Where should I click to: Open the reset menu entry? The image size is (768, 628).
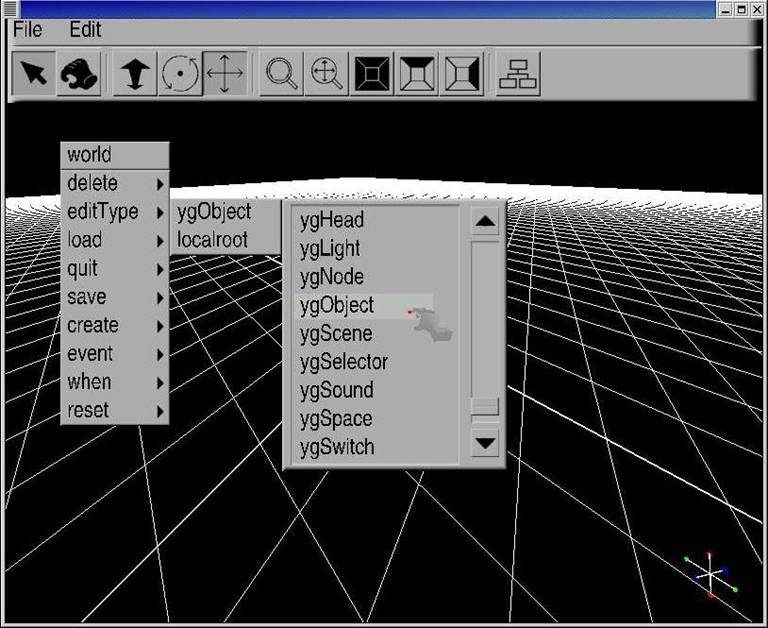pyautogui.click(x=115, y=411)
